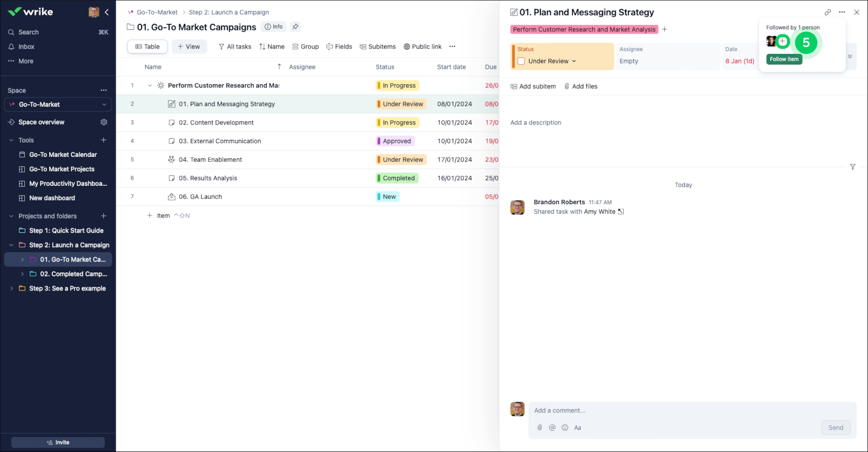Click the pin icon beside folder title
The image size is (868, 452).
(x=295, y=27)
